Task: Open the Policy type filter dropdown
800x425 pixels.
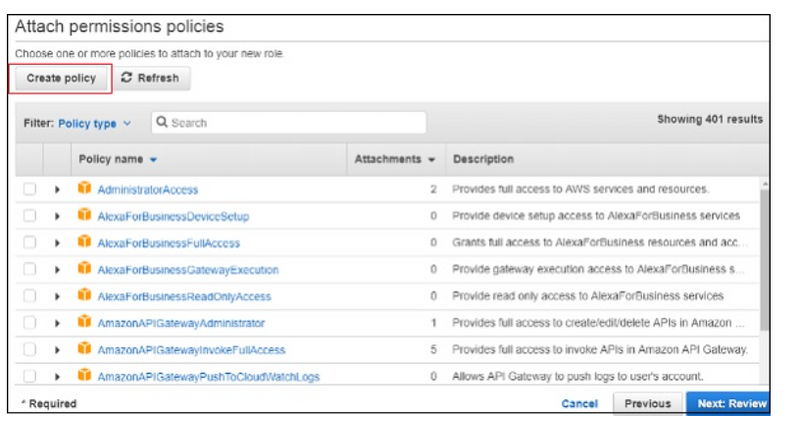Action: tap(94, 123)
